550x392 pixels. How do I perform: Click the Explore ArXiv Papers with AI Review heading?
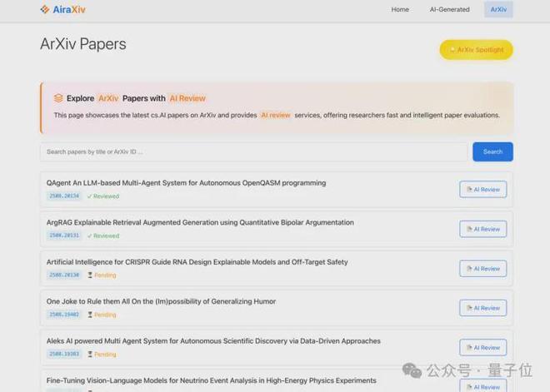(136, 98)
